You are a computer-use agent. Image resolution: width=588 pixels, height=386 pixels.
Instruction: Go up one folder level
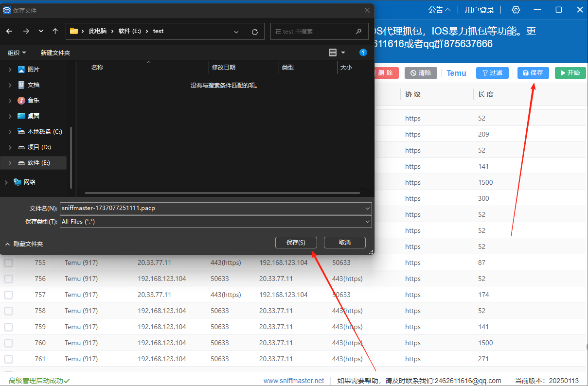[x=55, y=31]
